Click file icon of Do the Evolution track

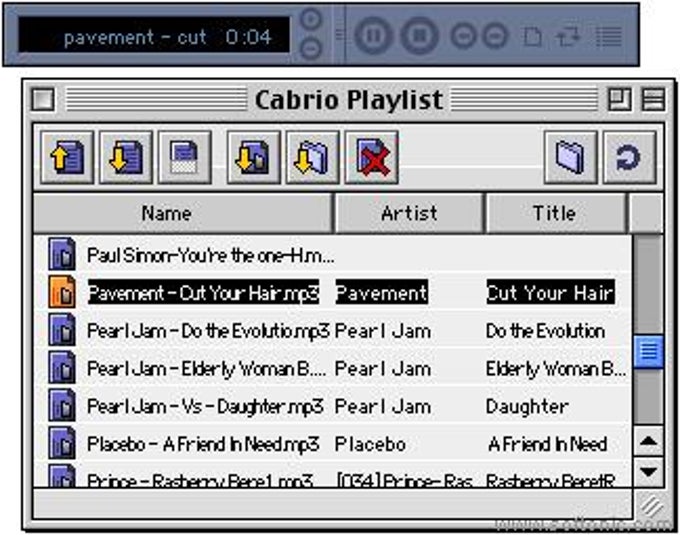pyautogui.click(x=62, y=330)
